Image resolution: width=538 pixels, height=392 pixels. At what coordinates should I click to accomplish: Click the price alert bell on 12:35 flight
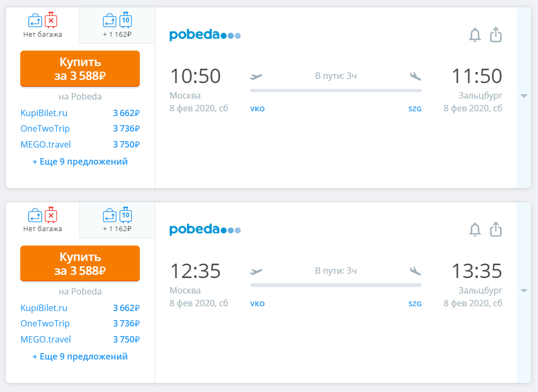pyautogui.click(x=475, y=230)
